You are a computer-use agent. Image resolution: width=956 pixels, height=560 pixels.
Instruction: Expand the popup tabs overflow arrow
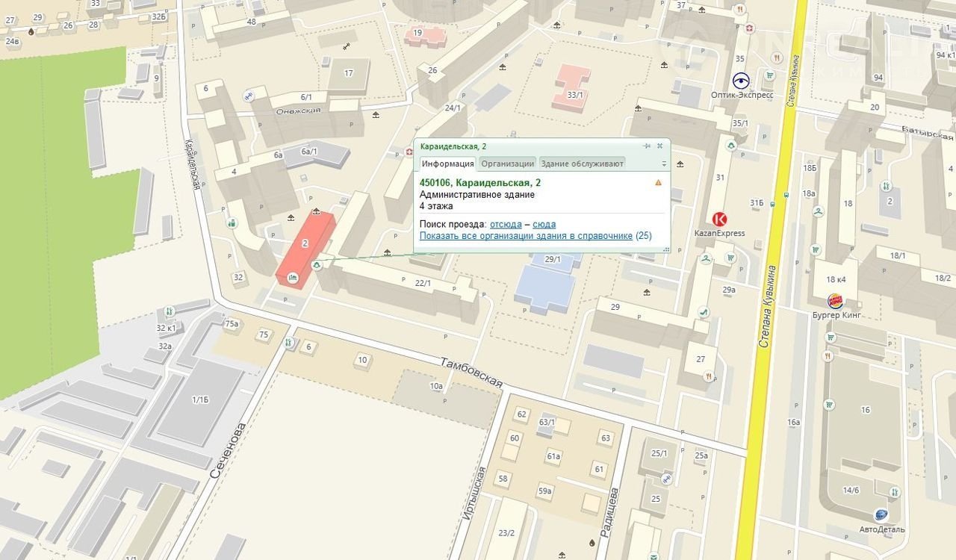tap(664, 164)
